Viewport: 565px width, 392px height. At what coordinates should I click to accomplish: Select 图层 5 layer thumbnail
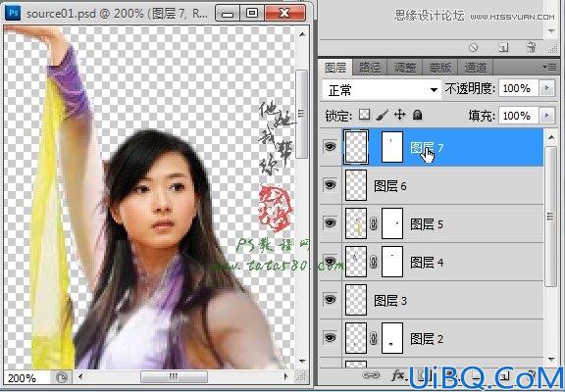tap(356, 223)
